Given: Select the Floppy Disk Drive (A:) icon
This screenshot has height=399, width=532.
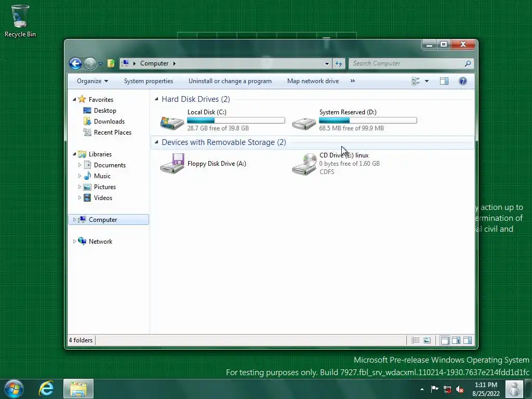Looking at the screenshot, I should tap(172, 164).
